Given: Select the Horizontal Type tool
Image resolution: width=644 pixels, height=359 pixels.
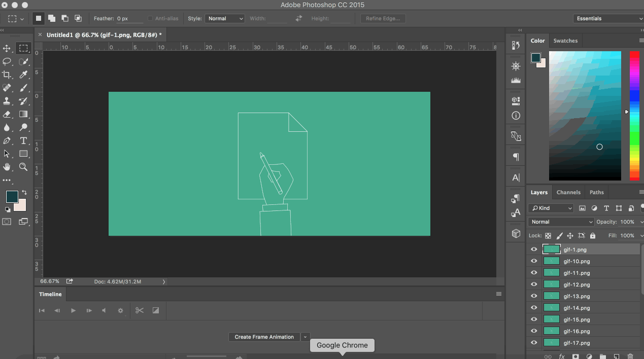Looking at the screenshot, I should tap(23, 140).
